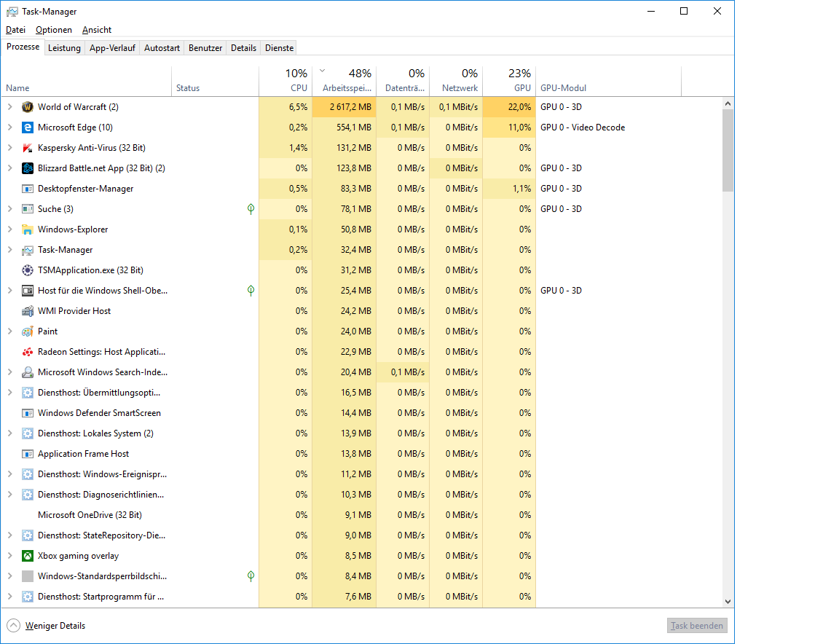Image resolution: width=839 pixels, height=644 pixels.
Task: Expand the Paint process entry
Action: [x=9, y=331]
